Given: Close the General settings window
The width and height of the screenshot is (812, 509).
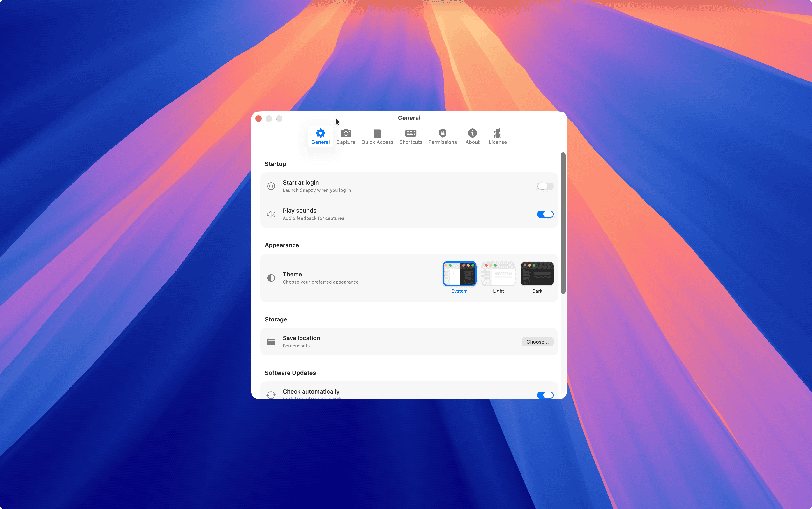Looking at the screenshot, I should [x=259, y=119].
